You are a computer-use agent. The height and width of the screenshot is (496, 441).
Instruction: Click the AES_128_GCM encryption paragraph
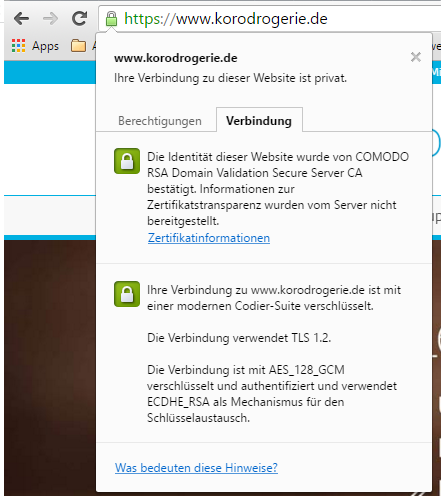pos(272,394)
